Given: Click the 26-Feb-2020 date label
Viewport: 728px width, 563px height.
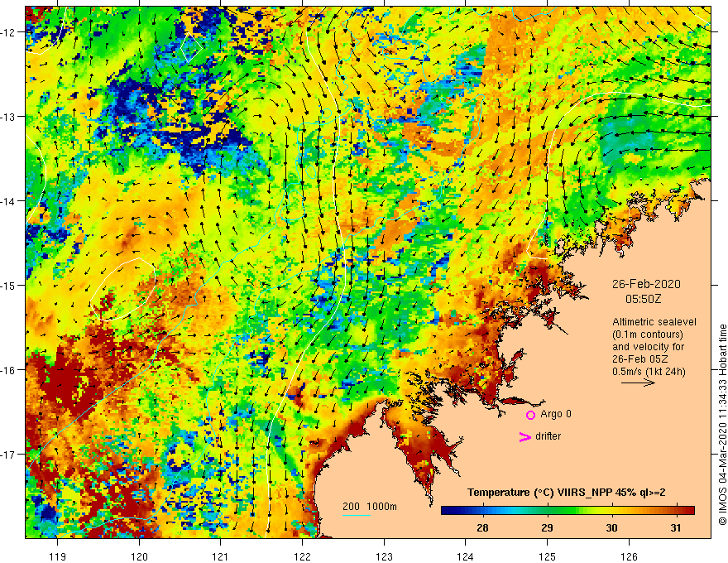Looking at the screenshot, I should (646, 284).
